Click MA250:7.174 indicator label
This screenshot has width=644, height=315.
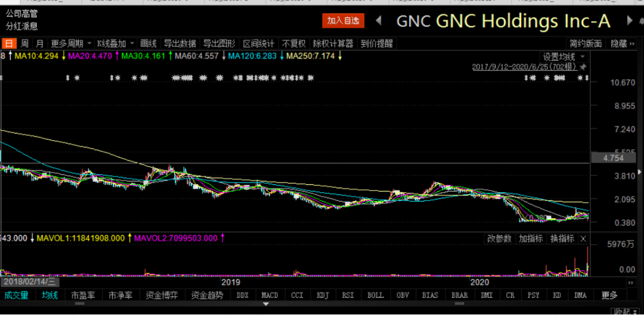coord(311,56)
